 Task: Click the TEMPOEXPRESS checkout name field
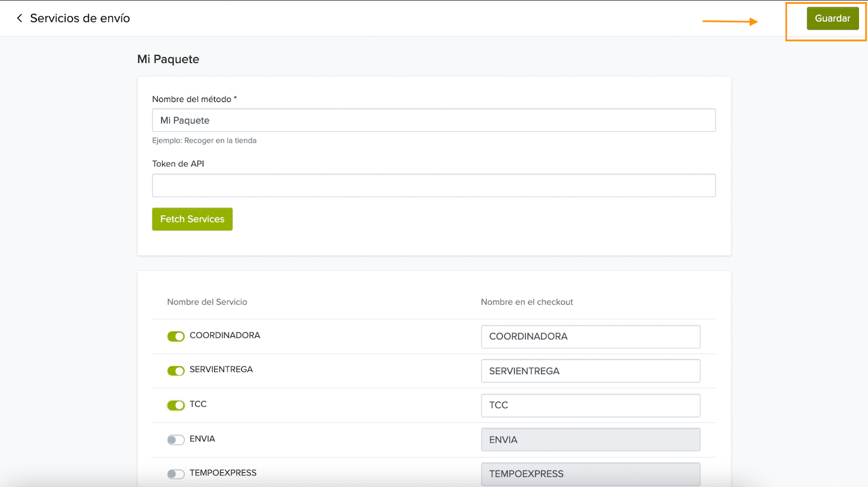tap(590, 474)
